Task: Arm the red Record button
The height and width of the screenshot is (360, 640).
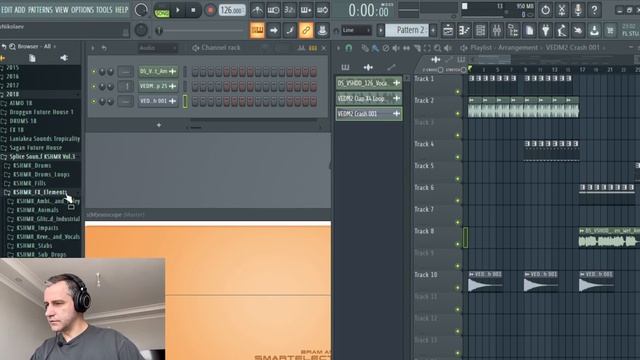Action: coord(210,10)
